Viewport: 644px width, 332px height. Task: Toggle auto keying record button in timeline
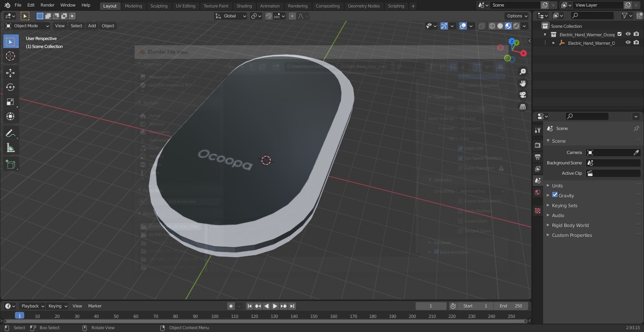tap(231, 306)
